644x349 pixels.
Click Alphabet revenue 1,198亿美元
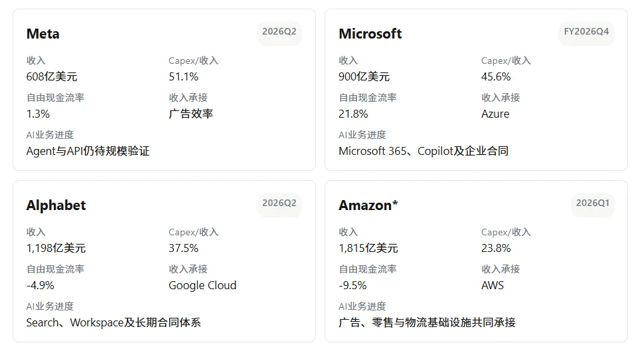[56, 248]
